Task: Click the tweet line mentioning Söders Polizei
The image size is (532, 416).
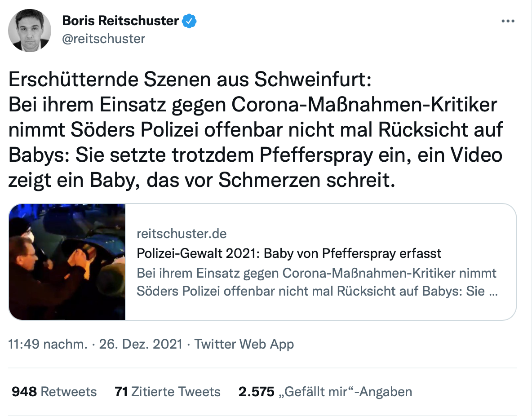Action: point(256,130)
